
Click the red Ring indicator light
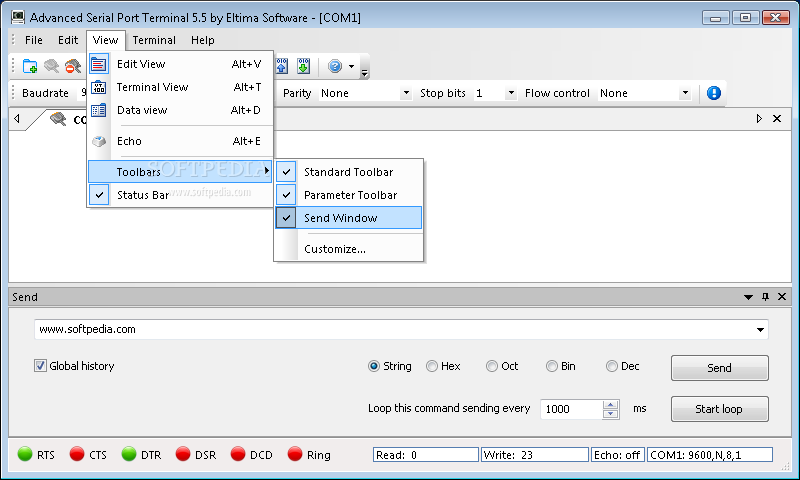coord(295,454)
